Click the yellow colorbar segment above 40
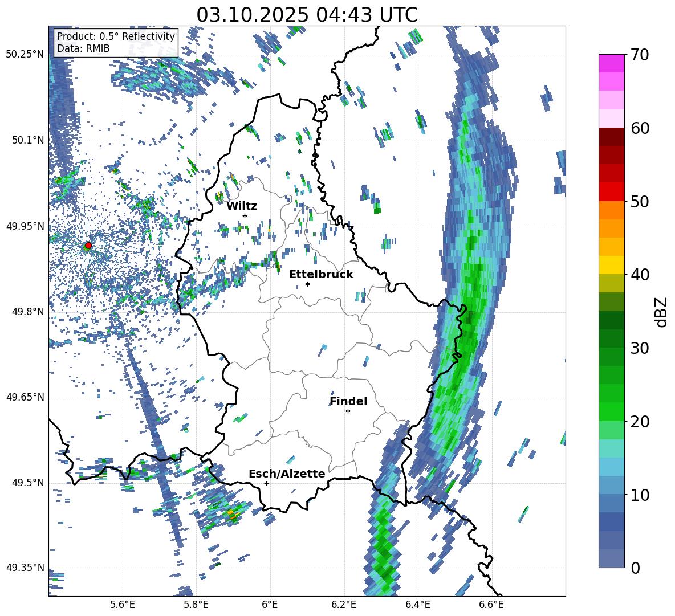 611,265
